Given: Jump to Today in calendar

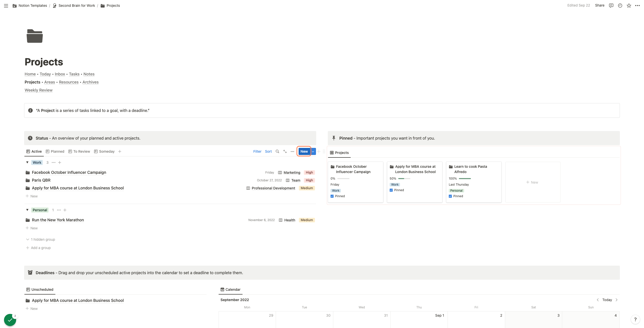Looking at the screenshot, I should [x=607, y=300].
